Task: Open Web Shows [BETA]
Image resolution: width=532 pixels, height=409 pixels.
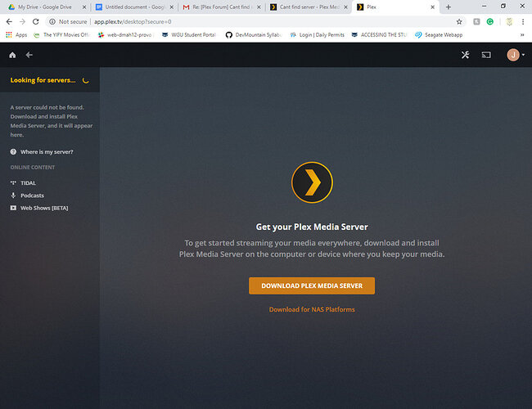Action: coord(44,208)
